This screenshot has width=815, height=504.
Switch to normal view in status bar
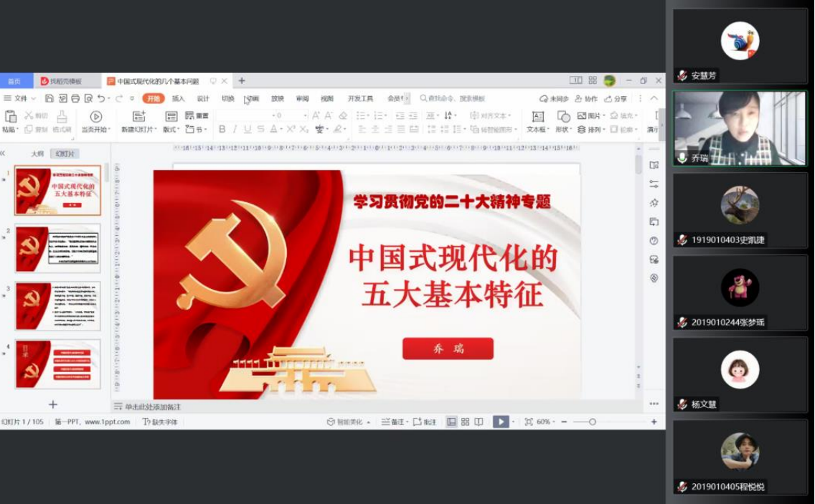(x=451, y=422)
